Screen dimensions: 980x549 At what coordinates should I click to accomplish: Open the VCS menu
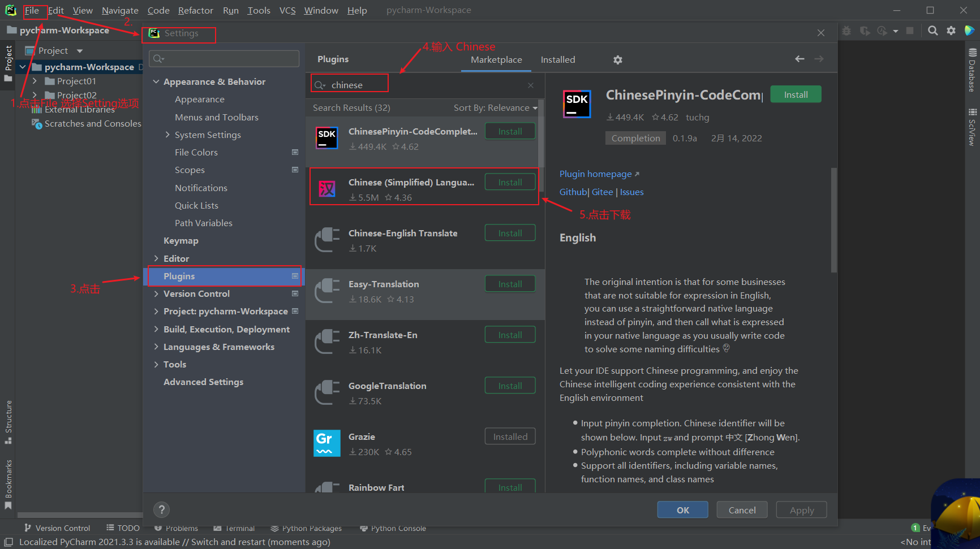pos(287,10)
